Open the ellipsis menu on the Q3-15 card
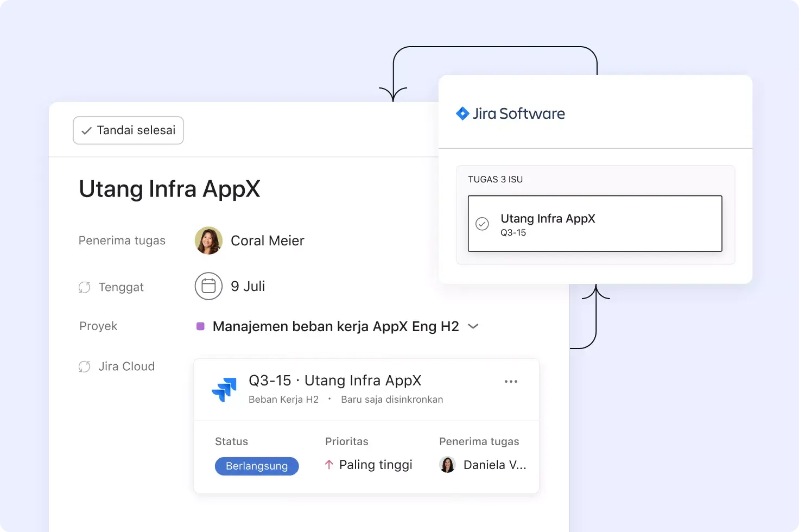 coord(511,381)
